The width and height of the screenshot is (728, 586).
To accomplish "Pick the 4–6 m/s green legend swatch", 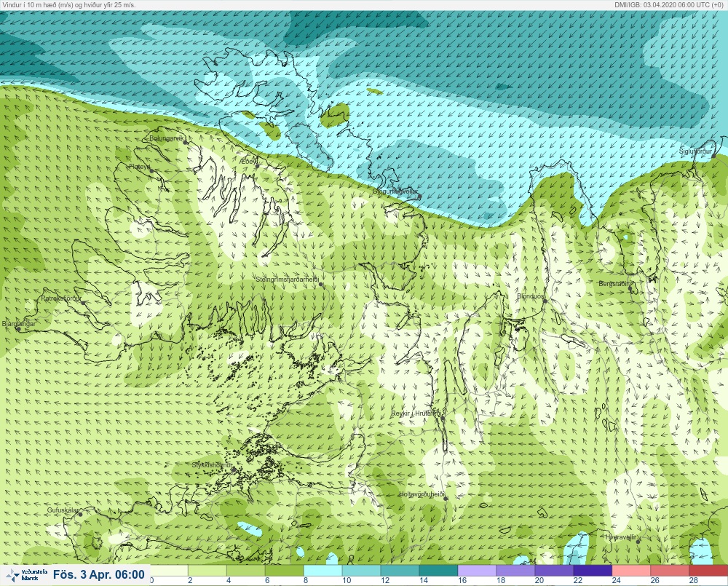I will pyautogui.click(x=245, y=570).
